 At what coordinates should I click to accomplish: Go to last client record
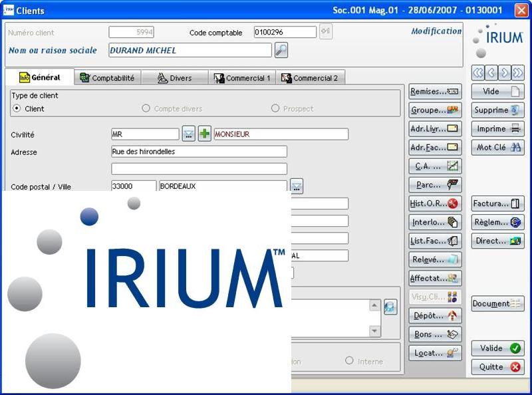[x=518, y=72]
